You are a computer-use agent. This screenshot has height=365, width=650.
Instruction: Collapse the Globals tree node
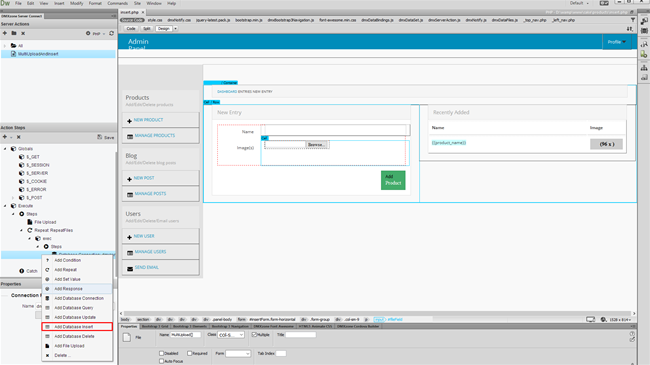(x=5, y=148)
